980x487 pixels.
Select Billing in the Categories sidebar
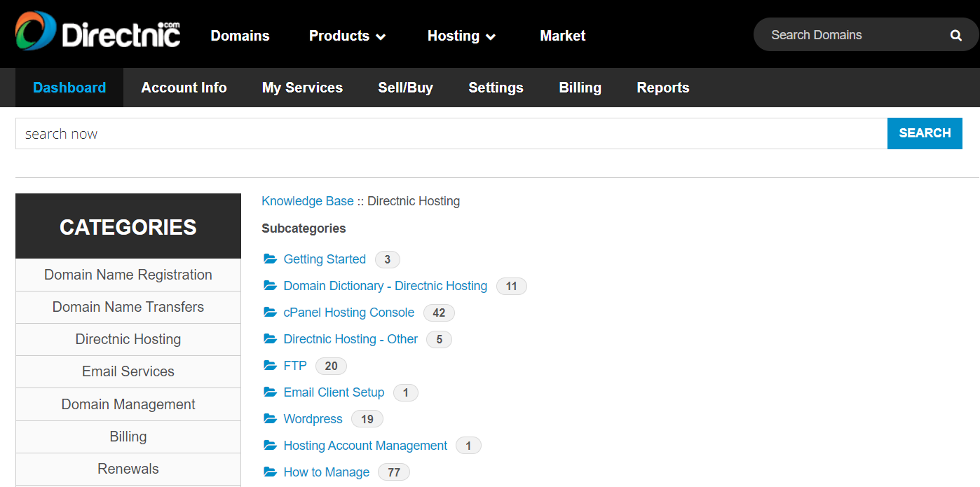128,437
